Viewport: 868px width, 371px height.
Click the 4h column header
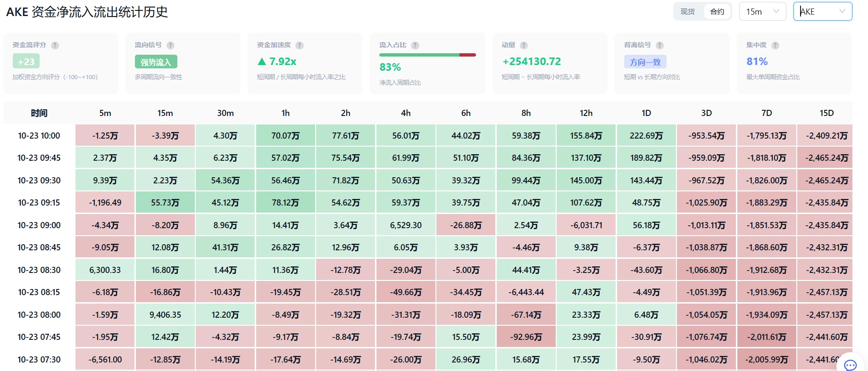click(x=406, y=113)
